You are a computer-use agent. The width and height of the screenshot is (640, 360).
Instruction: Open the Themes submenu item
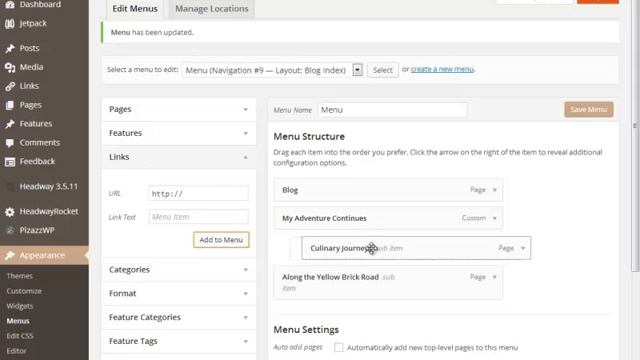coord(19,276)
